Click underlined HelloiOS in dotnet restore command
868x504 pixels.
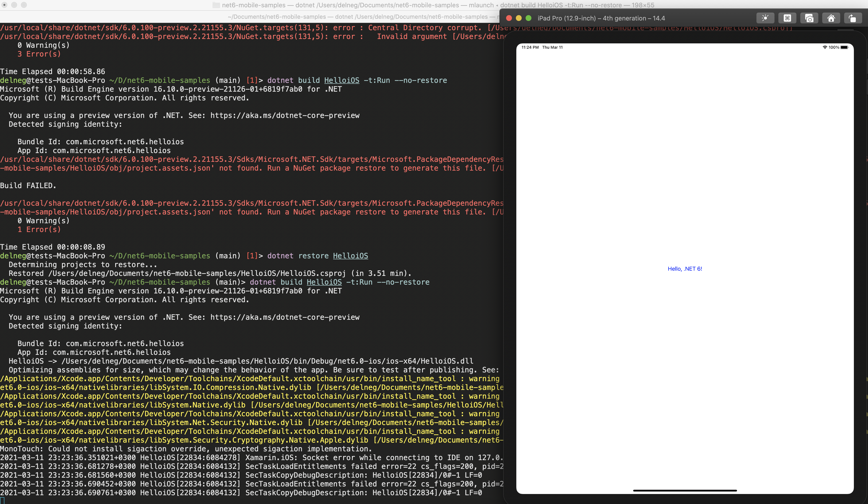pos(350,256)
